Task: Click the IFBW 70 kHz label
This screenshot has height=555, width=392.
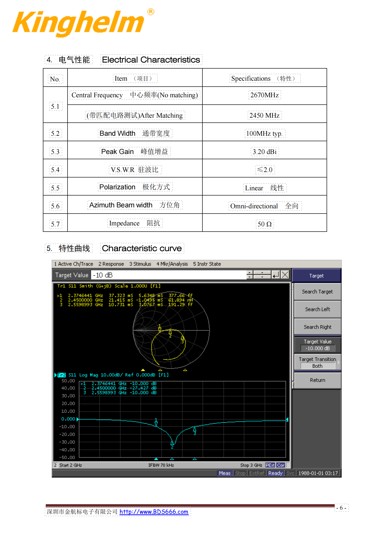Action: [x=161, y=465]
